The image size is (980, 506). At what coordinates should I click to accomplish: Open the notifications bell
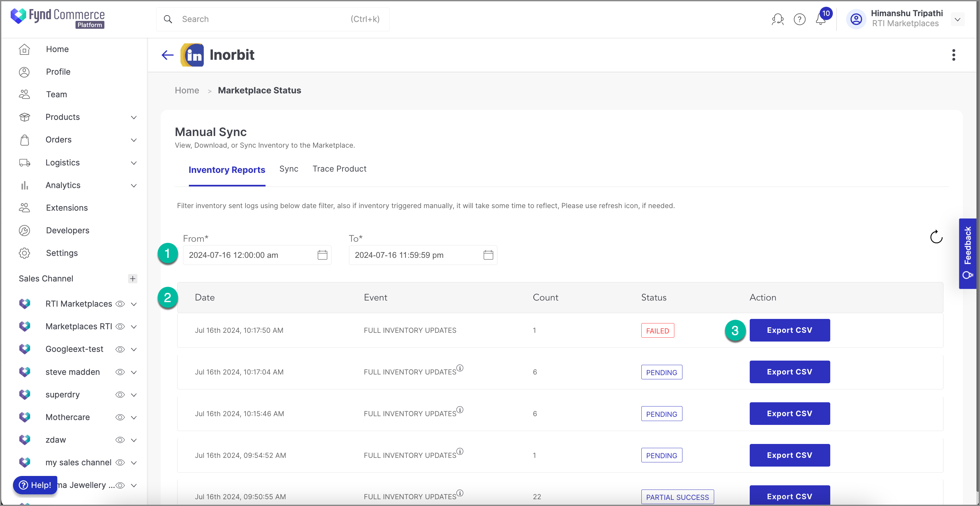pos(821,19)
